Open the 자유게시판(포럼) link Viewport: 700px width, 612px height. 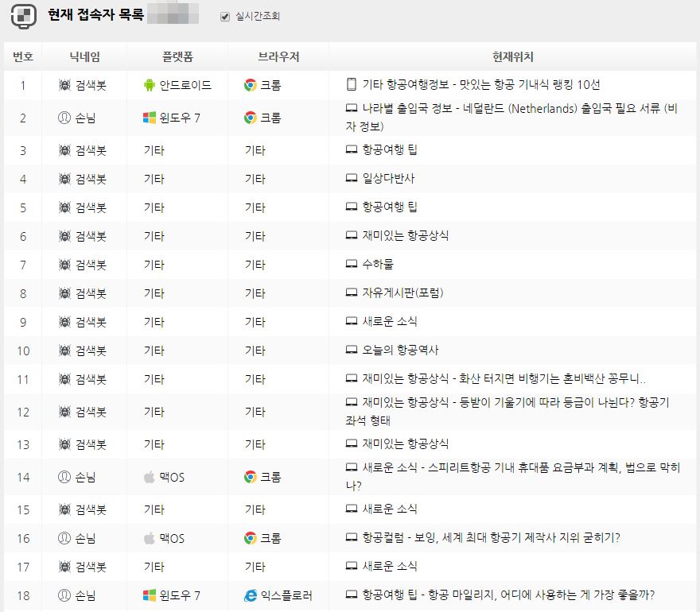click(402, 292)
